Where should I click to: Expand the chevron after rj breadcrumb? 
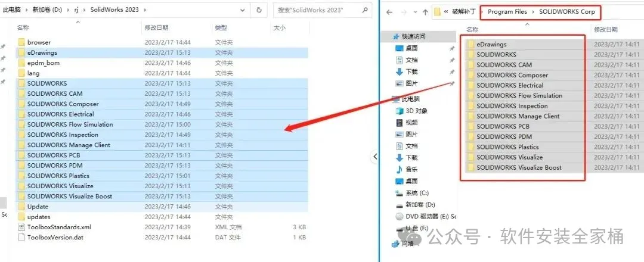coord(85,10)
